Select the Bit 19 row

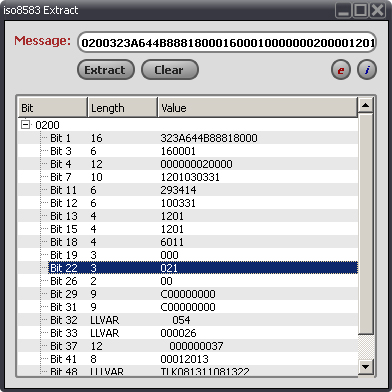pos(188,255)
